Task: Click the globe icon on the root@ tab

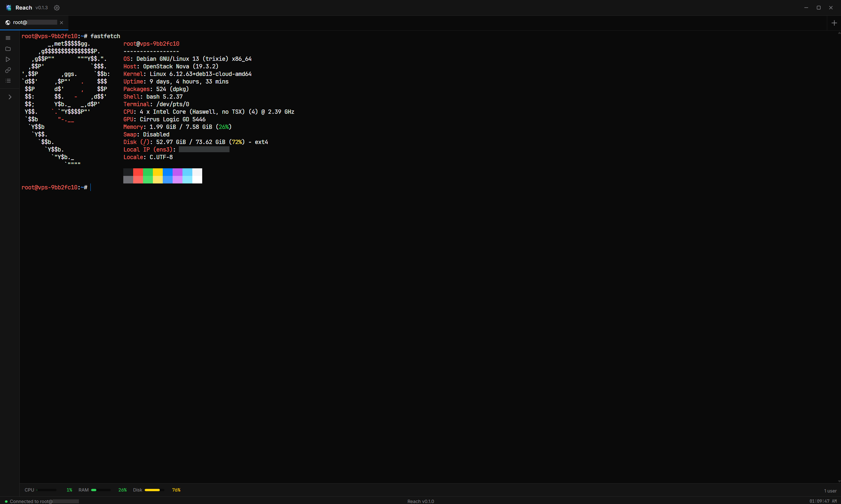Action: 8,22
